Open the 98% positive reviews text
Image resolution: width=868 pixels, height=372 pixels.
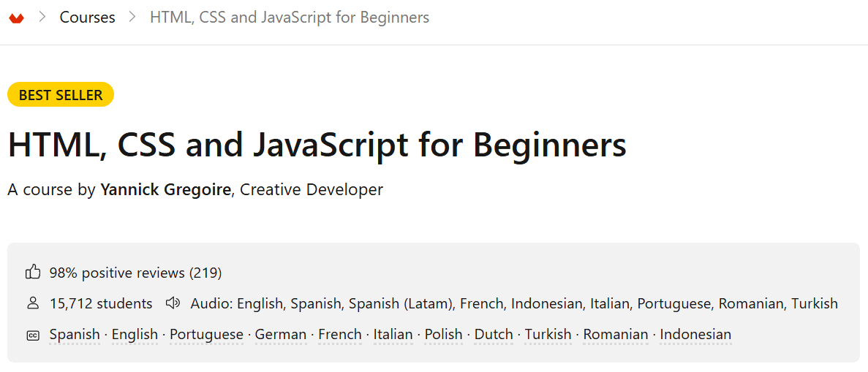pyautogui.click(x=135, y=273)
